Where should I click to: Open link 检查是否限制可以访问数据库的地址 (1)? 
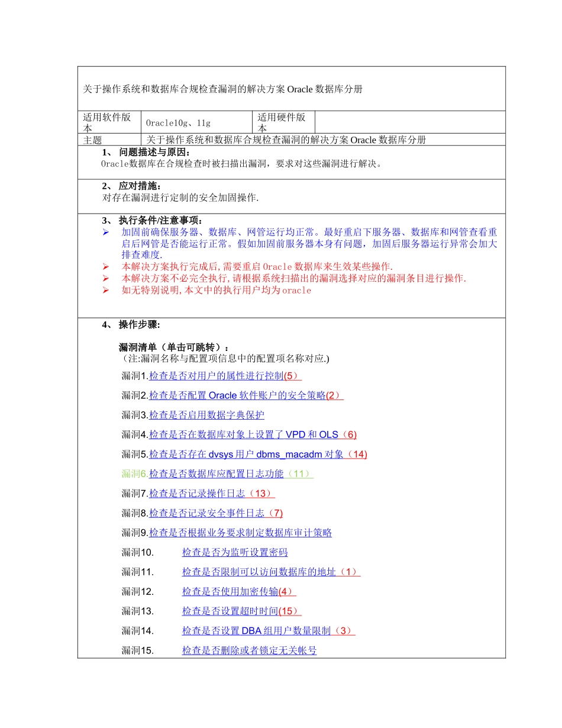(271, 572)
